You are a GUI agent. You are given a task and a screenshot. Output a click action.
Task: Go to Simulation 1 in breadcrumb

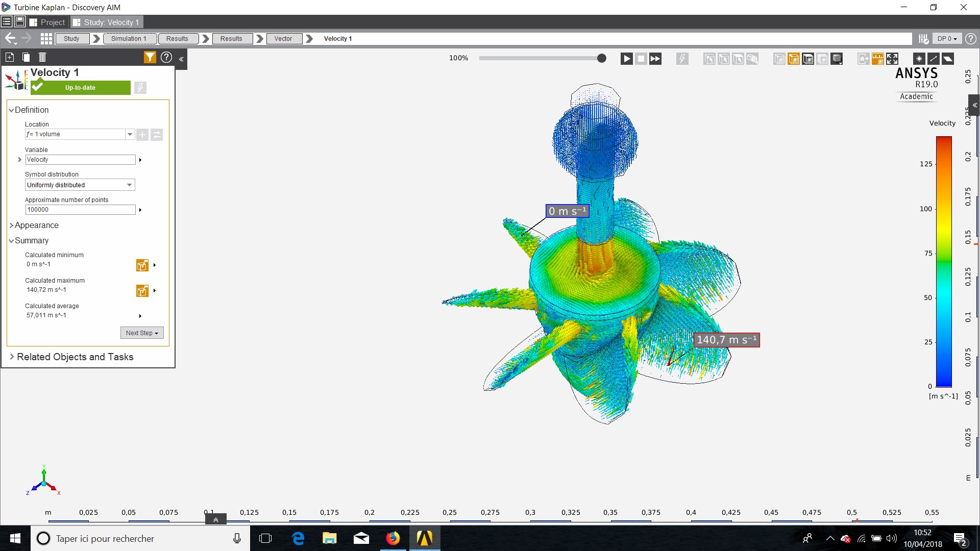coord(129,39)
